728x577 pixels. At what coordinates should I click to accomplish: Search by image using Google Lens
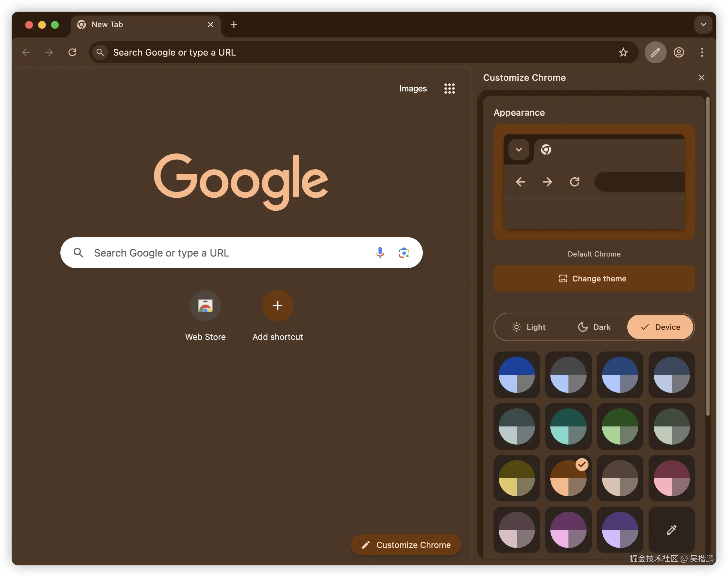pos(404,253)
